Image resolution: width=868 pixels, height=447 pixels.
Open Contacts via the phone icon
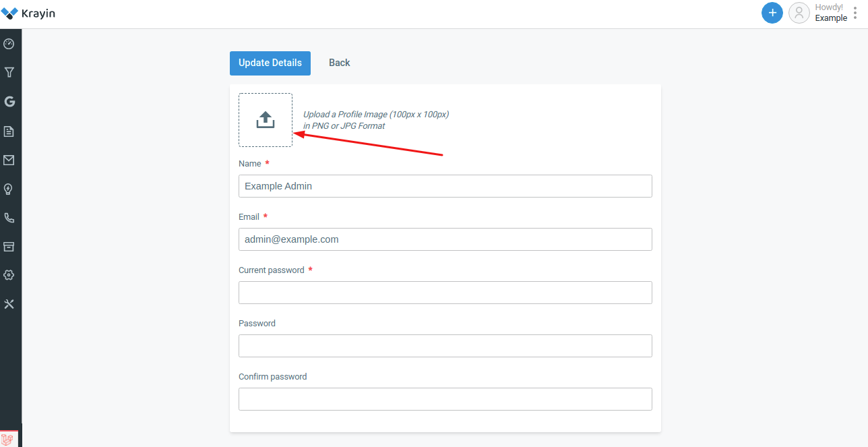coord(9,218)
